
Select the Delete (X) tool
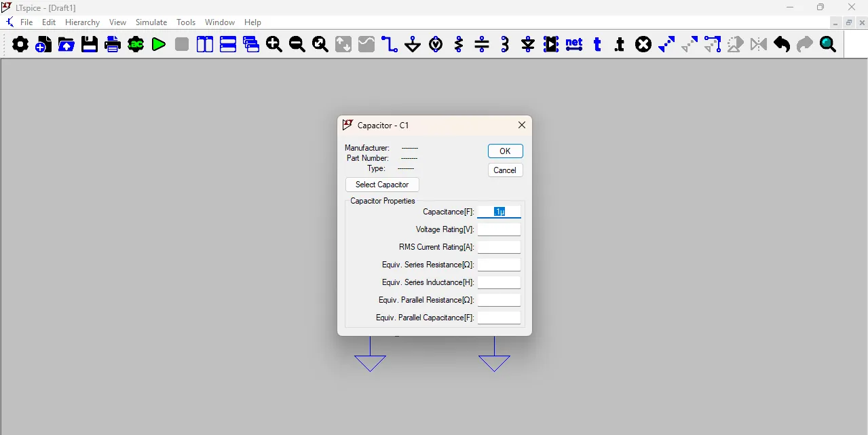(x=643, y=45)
